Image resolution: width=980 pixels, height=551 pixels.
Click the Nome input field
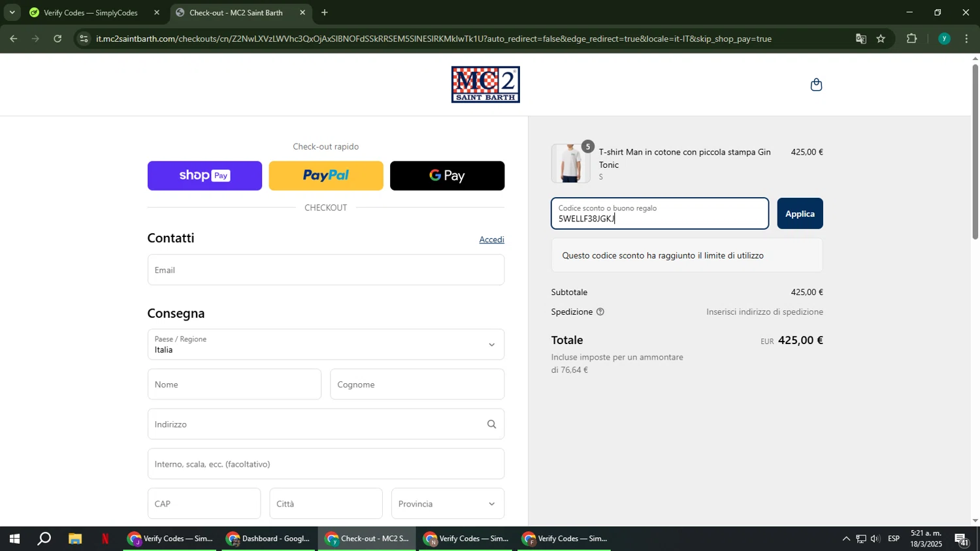pyautogui.click(x=235, y=385)
